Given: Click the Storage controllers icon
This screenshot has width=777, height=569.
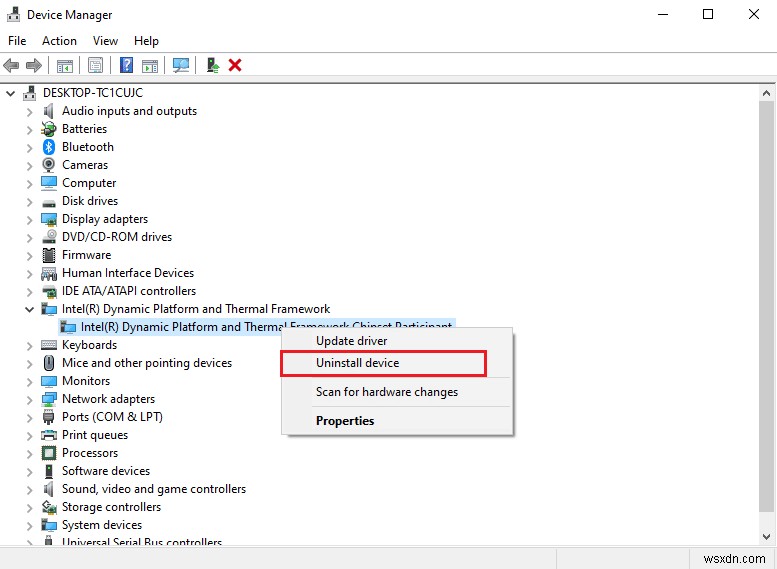Looking at the screenshot, I should click(49, 507).
